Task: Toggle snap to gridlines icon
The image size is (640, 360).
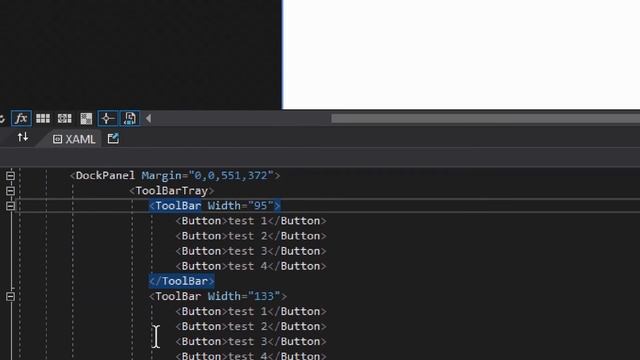Action: tap(64, 118)
